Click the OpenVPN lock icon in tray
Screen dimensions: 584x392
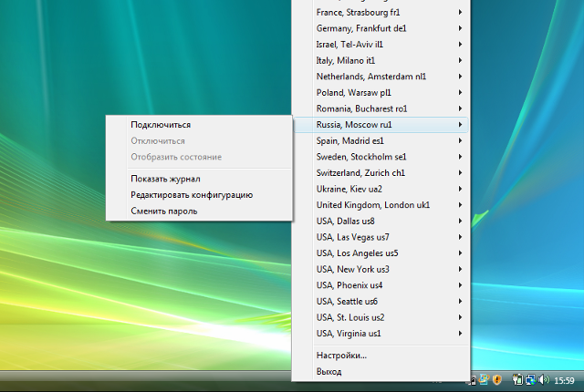(473, 380)
